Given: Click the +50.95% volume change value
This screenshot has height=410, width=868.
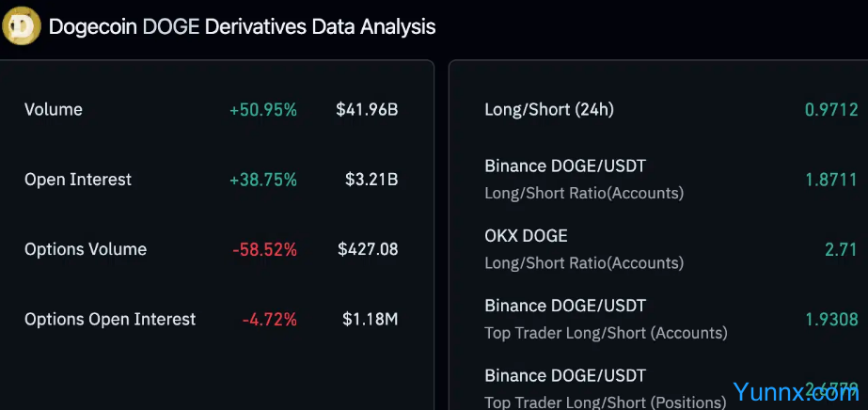Looking at the screenshot, I should (262, 110).
